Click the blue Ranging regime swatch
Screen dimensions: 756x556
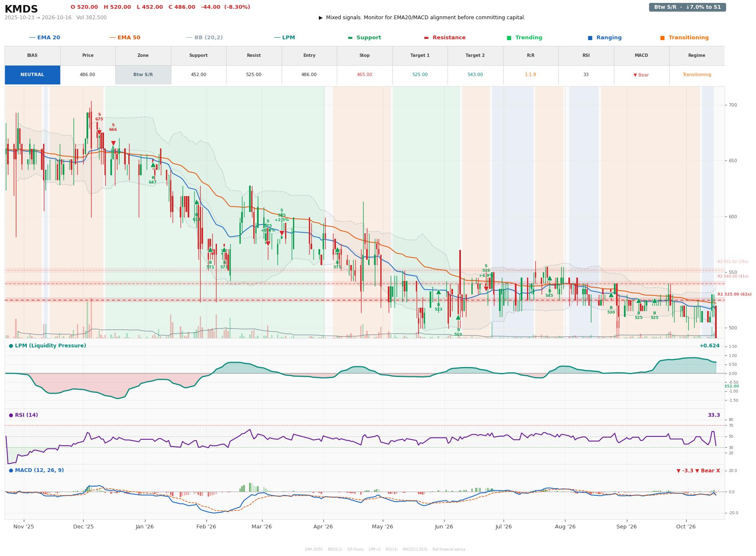click(x=590, y=38)
